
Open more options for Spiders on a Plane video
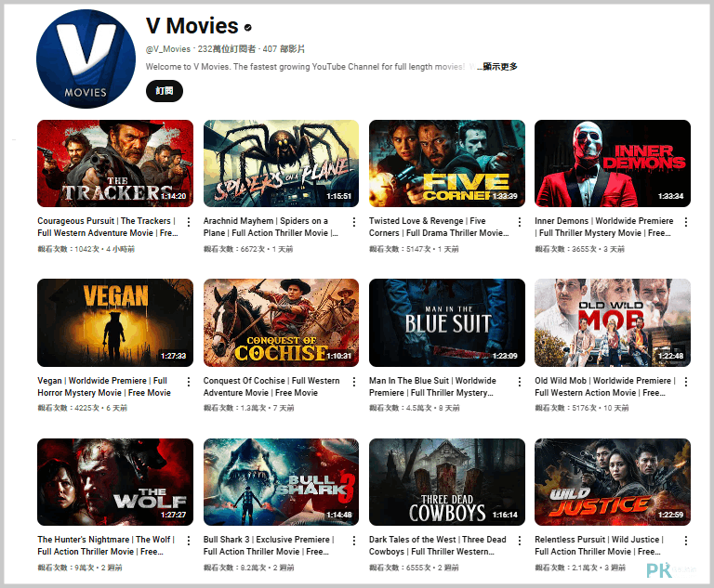click(354, 222)
